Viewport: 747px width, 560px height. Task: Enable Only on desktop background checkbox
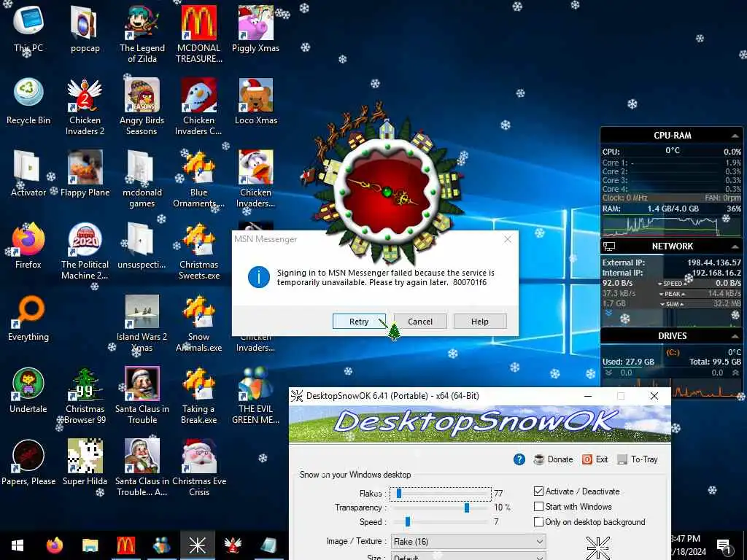coord(538,521)
